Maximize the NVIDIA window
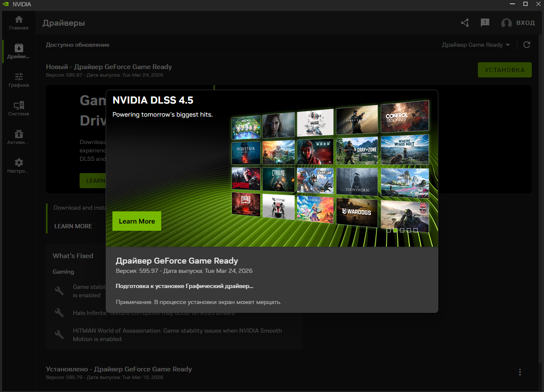Viewport: 544px width, 392px height. point(525,4)
